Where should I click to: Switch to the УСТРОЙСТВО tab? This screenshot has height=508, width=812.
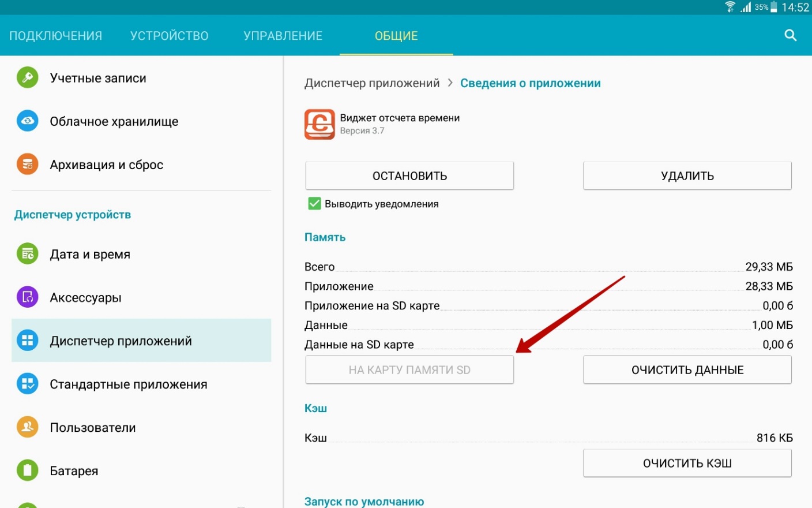(170, 36)
